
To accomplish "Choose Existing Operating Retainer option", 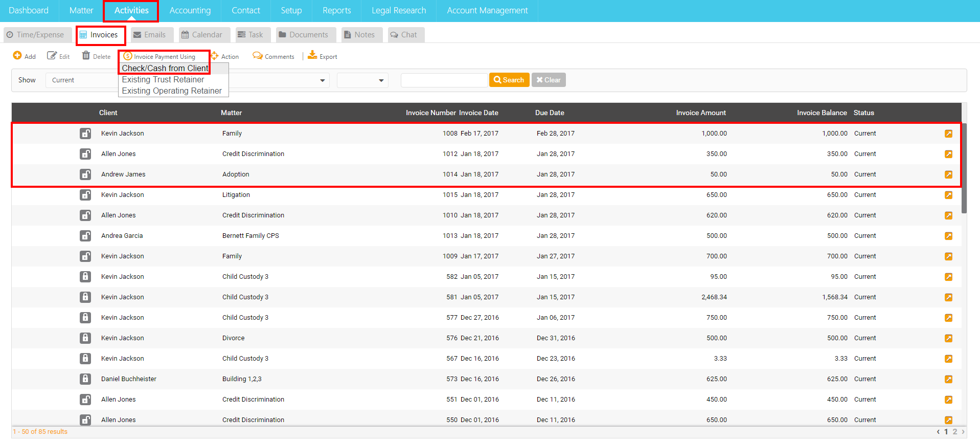I will coord(172,91).
